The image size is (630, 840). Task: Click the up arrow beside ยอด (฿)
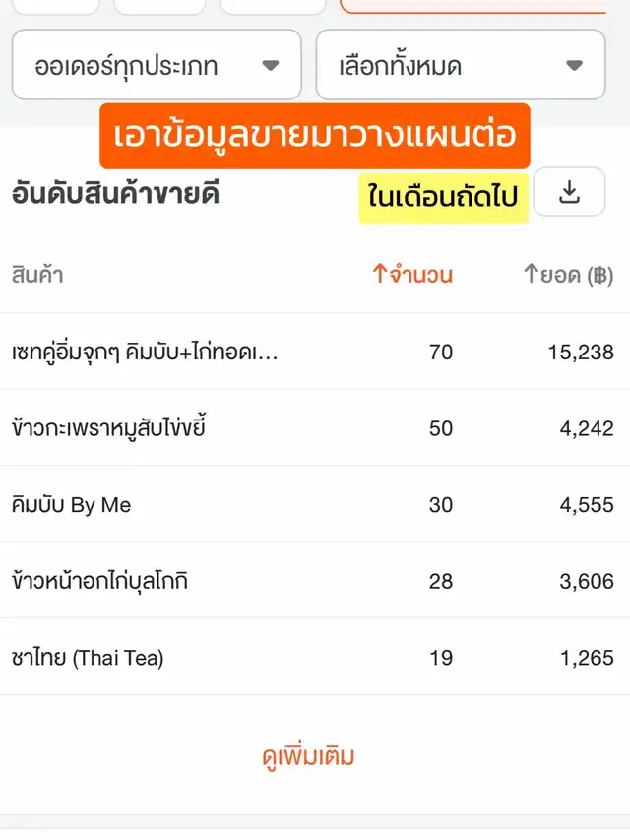tap(531, 275)
